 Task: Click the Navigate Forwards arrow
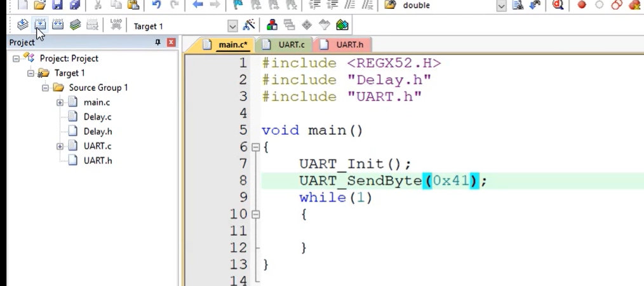215,4
